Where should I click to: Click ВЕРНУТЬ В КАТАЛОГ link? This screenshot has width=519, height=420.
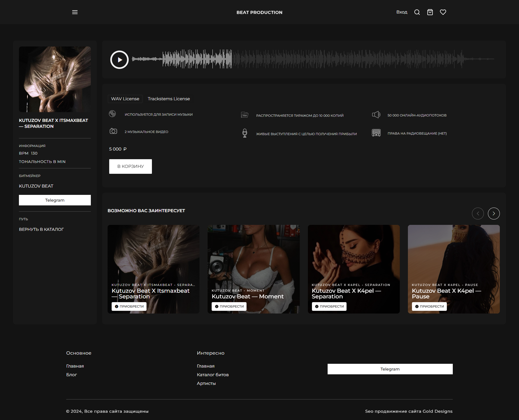click(x=41, y=229)
